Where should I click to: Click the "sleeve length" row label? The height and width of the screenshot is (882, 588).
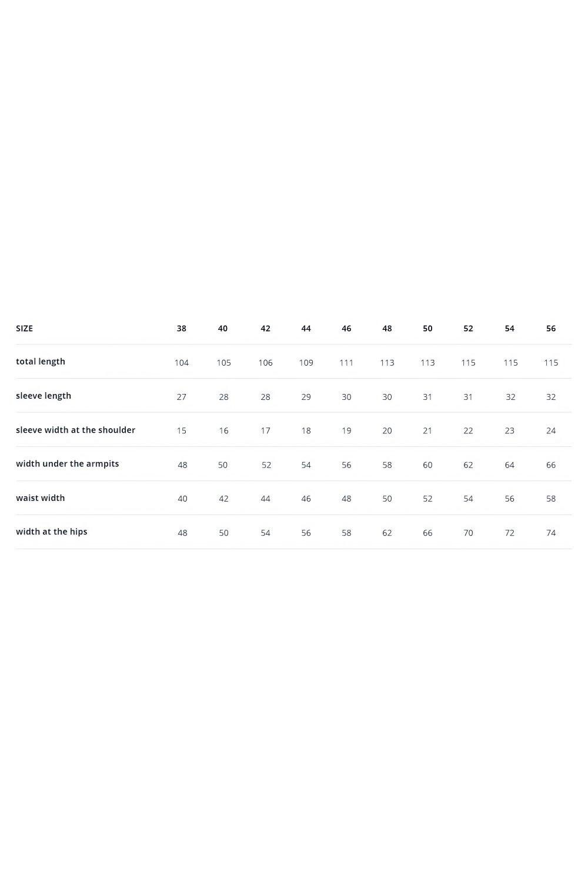[x=44, y=396]
